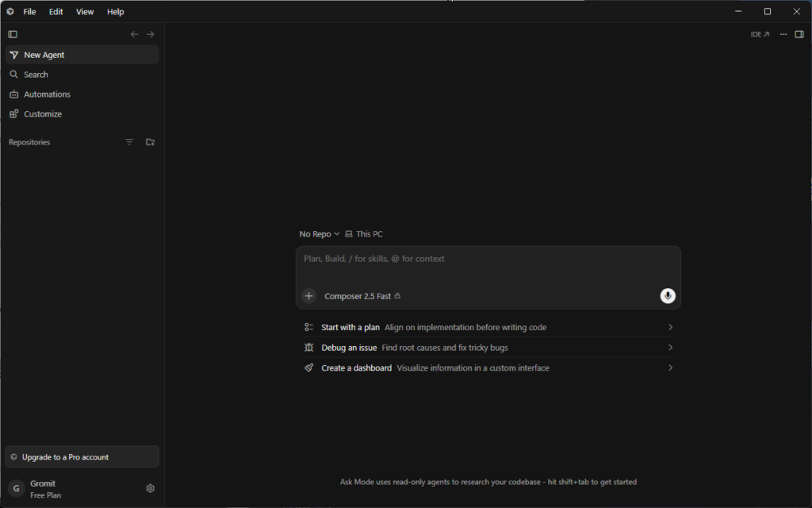This screenshot has height=508, width=812.
Task: Navigate back with the left arrow
Action: [134, 34]
